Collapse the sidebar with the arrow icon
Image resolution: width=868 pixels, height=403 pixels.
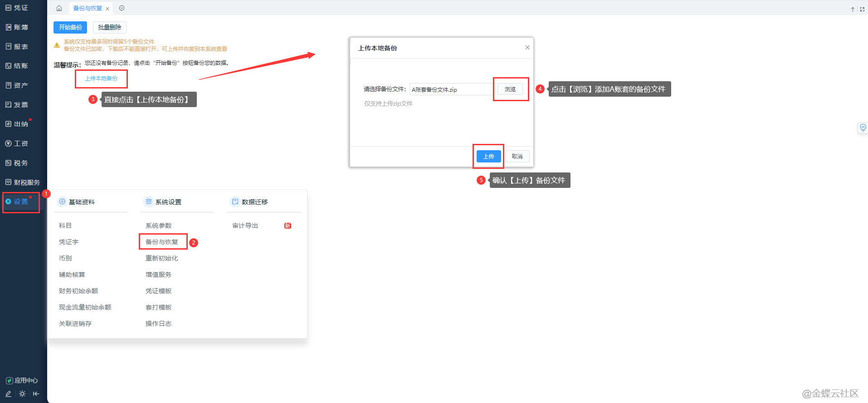36,394
